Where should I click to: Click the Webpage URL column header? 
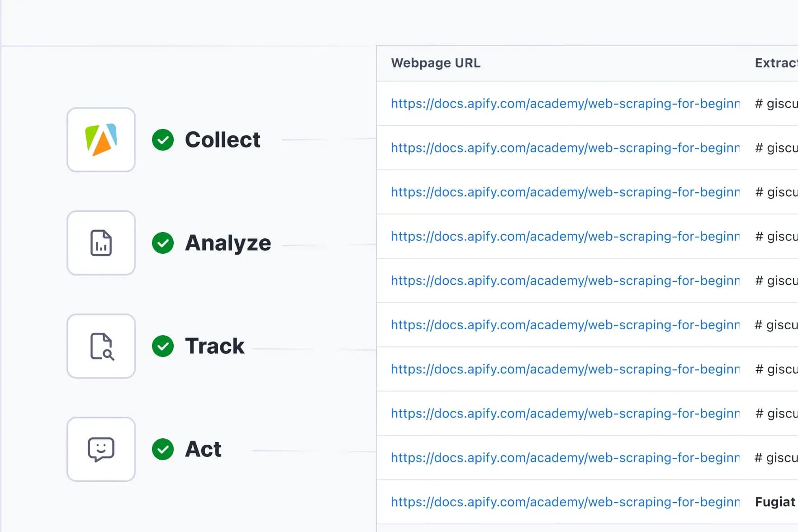point(436,63)
